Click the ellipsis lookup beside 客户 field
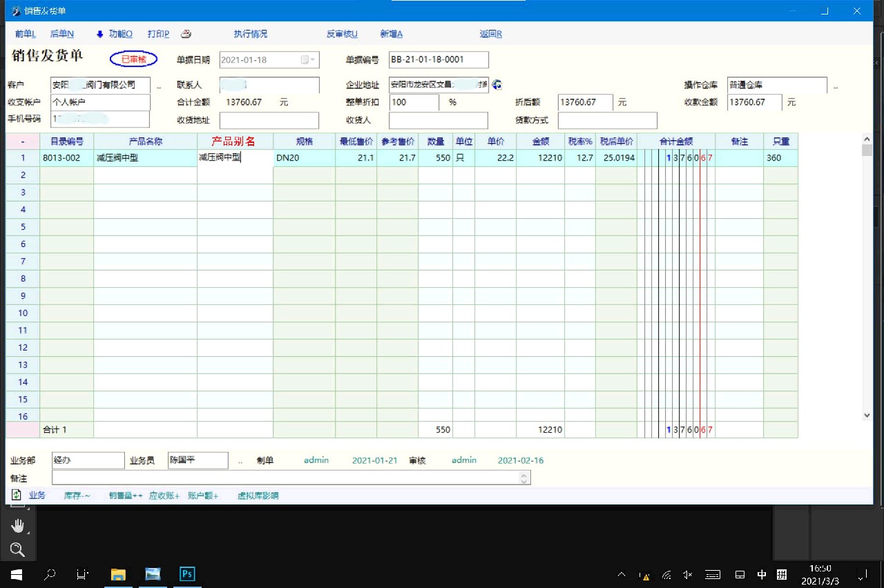This screenshot has width=884, height=588. pos(159,86)
